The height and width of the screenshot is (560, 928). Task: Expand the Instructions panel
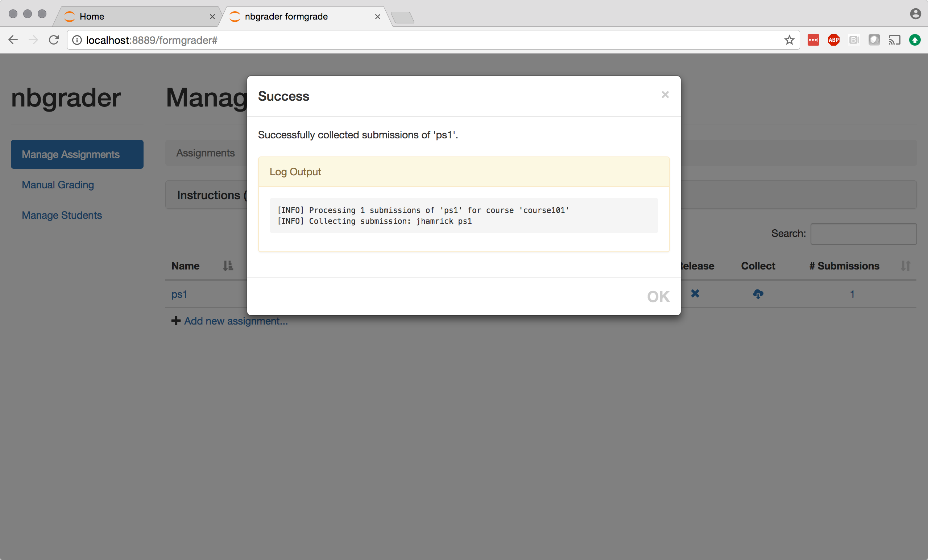click(x=208, y=195)
